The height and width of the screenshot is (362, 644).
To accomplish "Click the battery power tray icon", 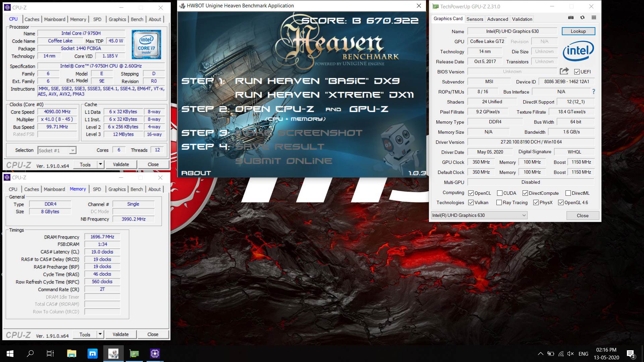I will click(550, 354).
